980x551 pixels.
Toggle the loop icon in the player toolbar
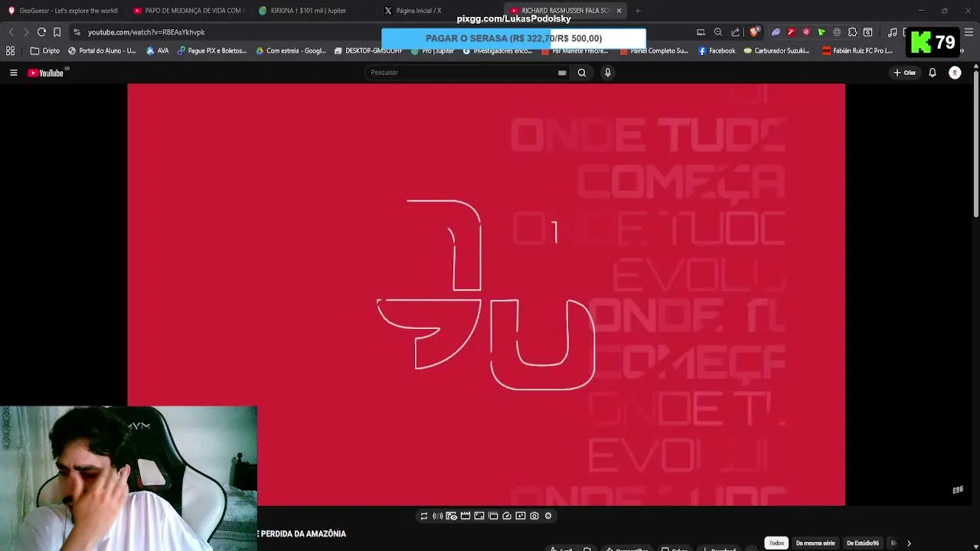(423, 516)
